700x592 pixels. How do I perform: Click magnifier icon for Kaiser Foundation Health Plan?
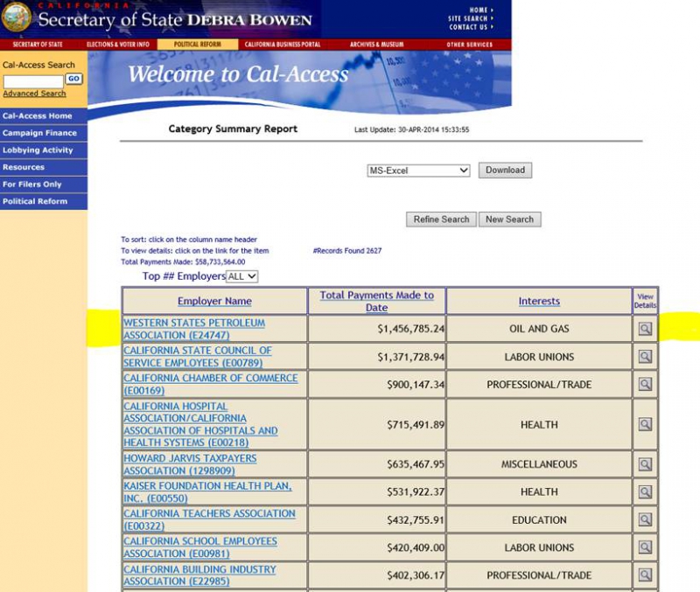pyautogui.click(x=645, y=492)
